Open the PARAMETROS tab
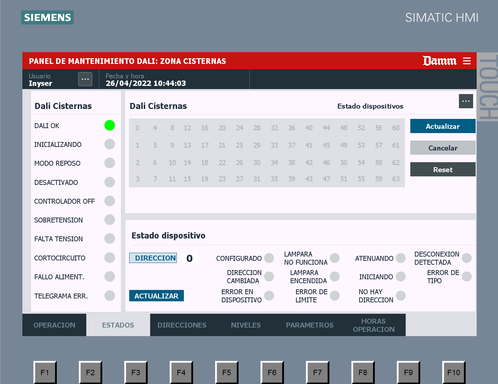Viewport: 498px width, 384px height. [x=310, y=325]
